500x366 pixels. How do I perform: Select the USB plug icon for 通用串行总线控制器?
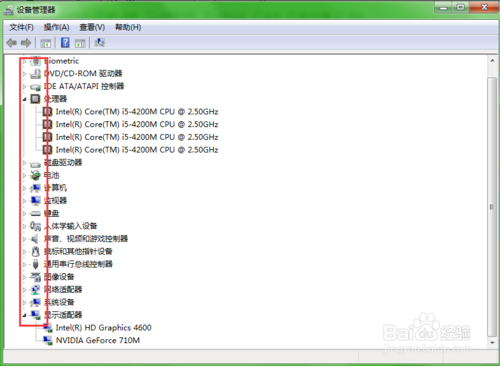point(36,264)
